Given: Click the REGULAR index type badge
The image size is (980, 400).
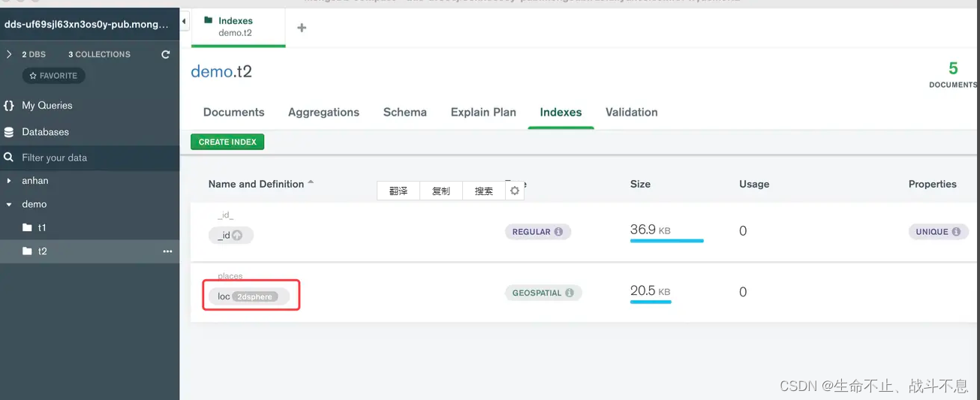Looking at the screenshot, I should 538,232.
